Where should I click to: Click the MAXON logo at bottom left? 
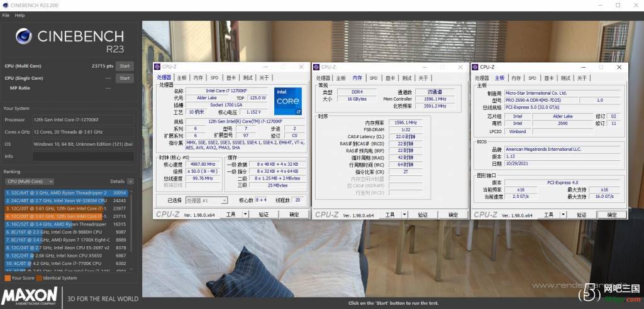click(29, 297)
